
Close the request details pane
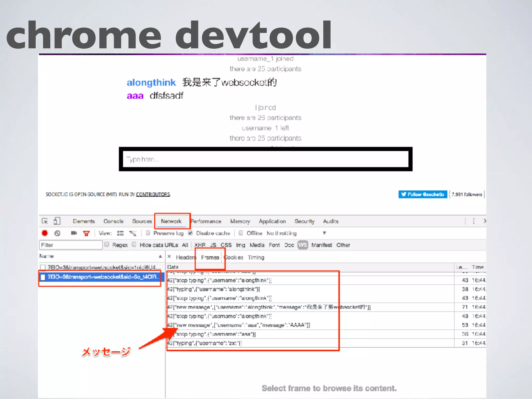tap(169, 257)
